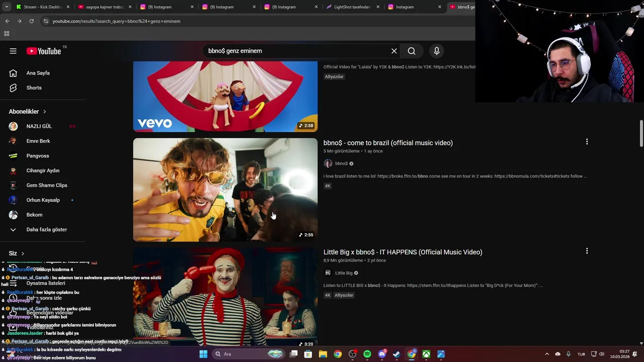
Task: Open File Explorer from the taskbar
Action: click(x=323, y=354)
